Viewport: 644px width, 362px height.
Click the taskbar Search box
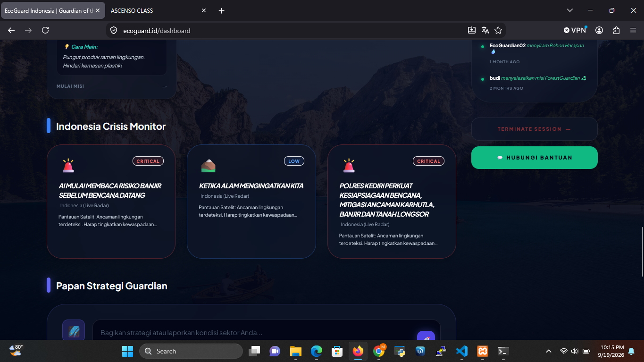pyautogui.click(x=191, y=351)
